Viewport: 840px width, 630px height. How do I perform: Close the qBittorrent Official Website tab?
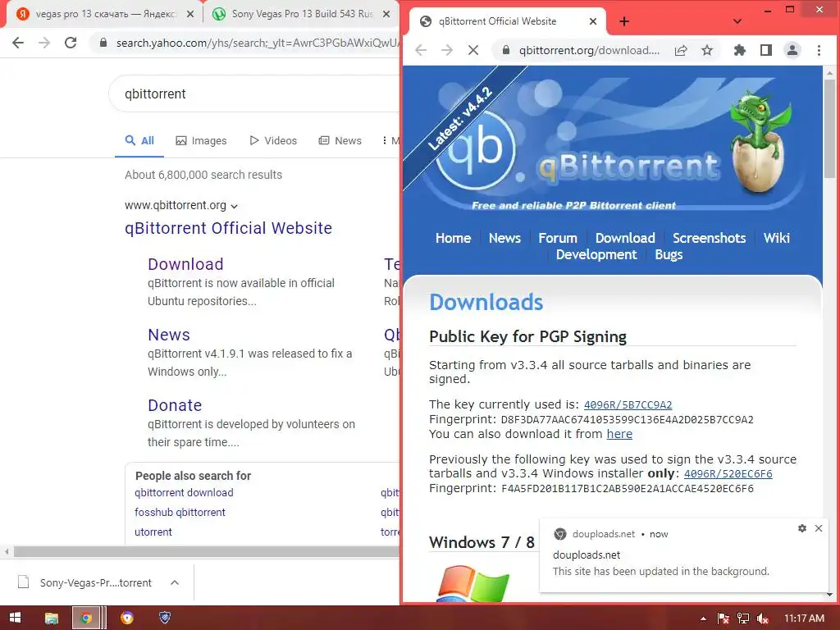click(x=593, y=21)
